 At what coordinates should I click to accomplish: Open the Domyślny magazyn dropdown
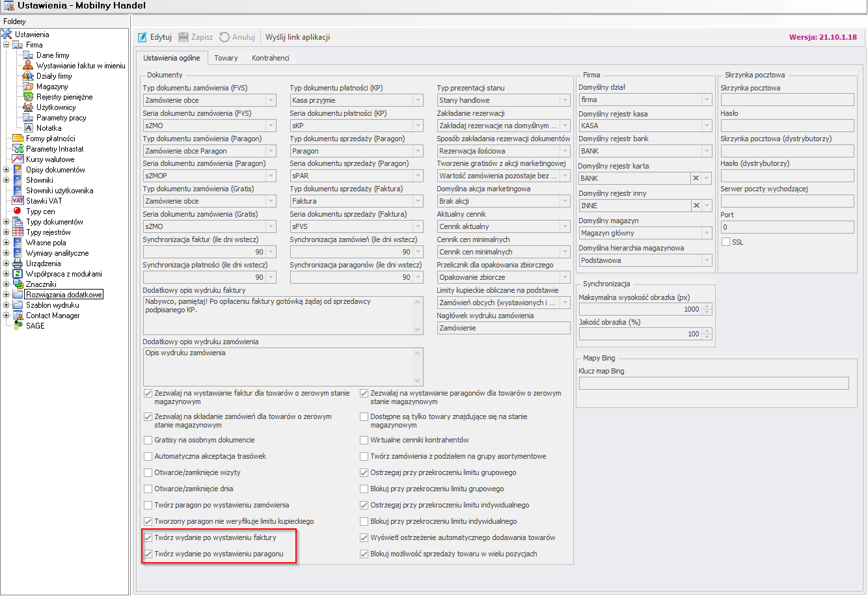[707, 233]
